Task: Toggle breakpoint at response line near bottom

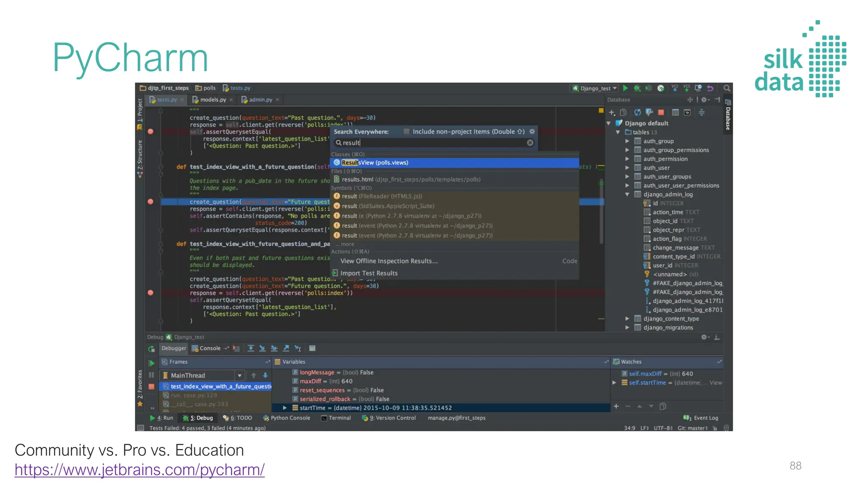Action: [150, 293]
